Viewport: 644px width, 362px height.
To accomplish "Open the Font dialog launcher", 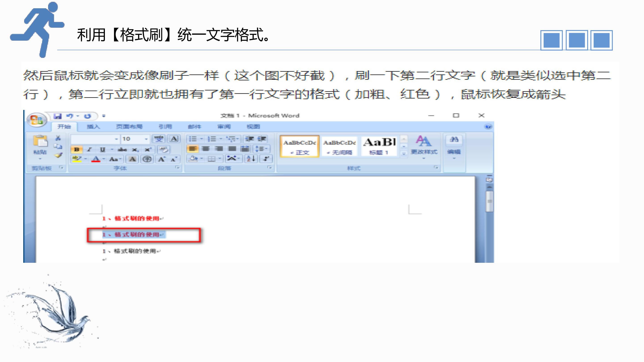I will [x=178, y=168].
